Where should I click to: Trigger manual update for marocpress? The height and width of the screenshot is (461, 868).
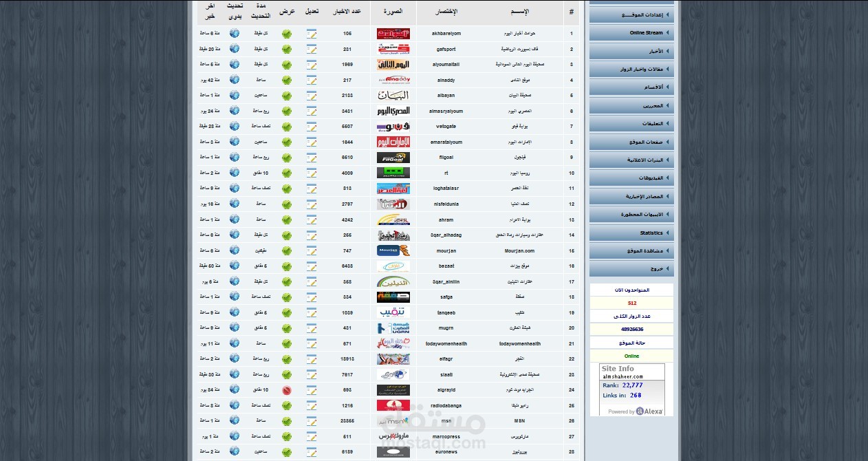click(x=235, y=436)
